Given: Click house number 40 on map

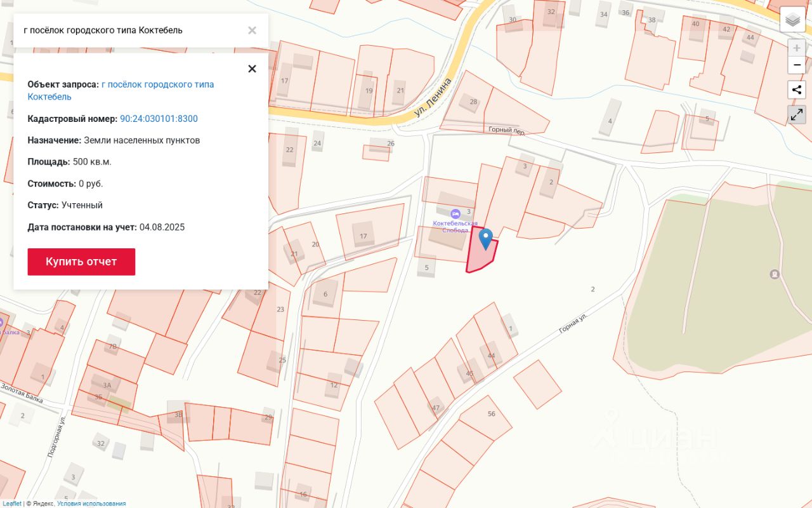Looking at the screenshot, I should tap(695, 24).
